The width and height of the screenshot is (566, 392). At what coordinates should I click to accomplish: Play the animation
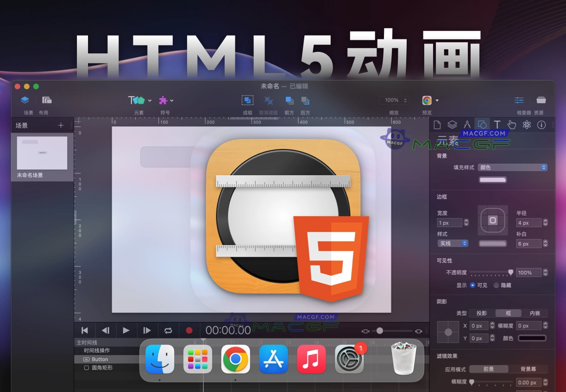coord(126,330)
